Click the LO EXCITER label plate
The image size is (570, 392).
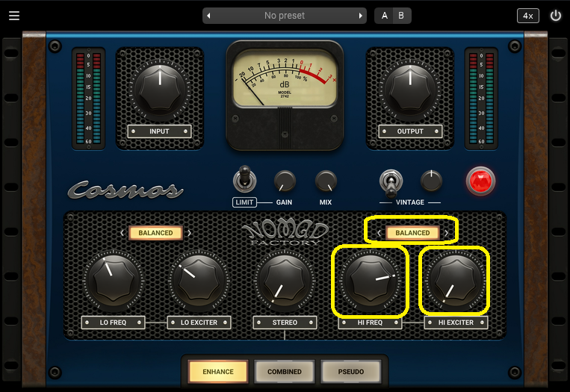pos(199,323)
